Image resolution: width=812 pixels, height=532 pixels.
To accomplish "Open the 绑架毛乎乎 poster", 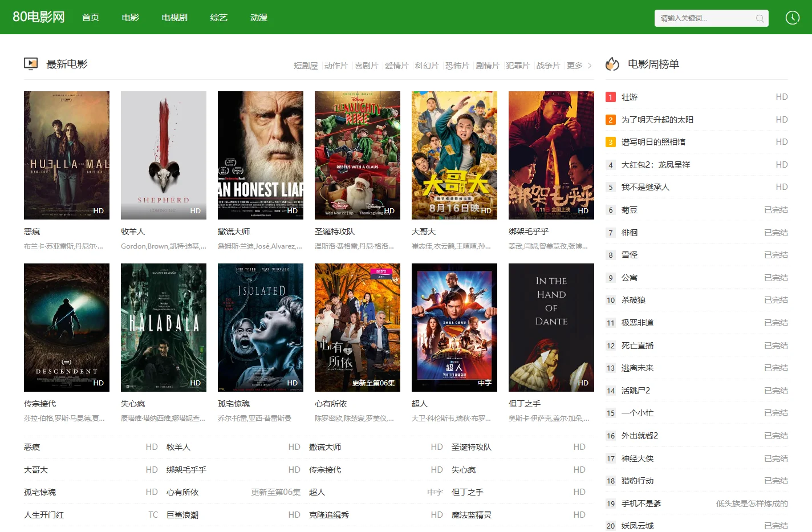I will pyautogui.click(x=551, y=155).
